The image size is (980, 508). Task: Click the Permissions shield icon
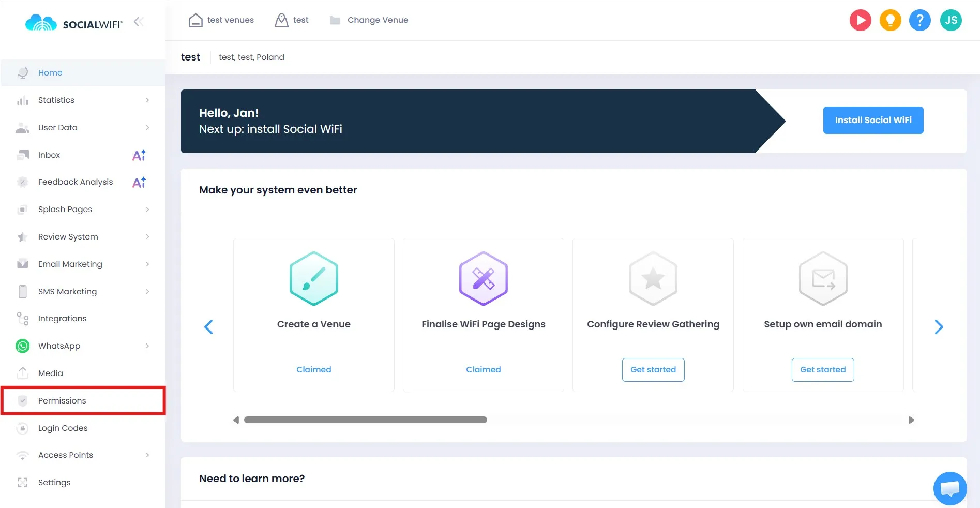[23, 401]
